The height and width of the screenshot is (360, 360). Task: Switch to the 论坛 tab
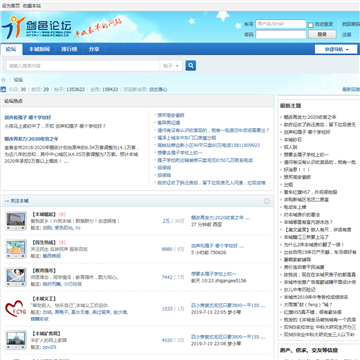click(11, 49)
